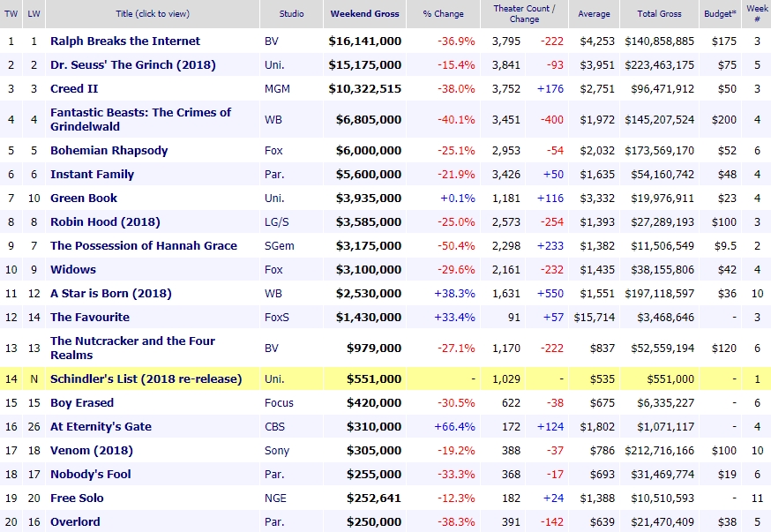The width and height of the screenshot is (771, 532).
Task: Open the Overlord title link
Action: pos(75,521)
